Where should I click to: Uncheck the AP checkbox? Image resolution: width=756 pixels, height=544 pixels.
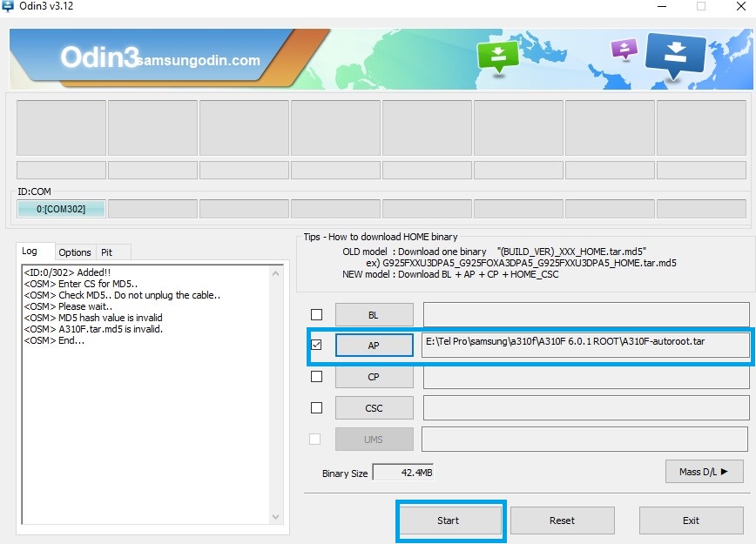tap(317, 345)
